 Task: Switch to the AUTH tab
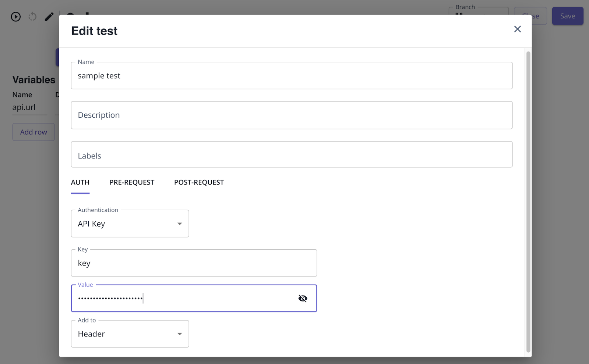pos(80,182)
